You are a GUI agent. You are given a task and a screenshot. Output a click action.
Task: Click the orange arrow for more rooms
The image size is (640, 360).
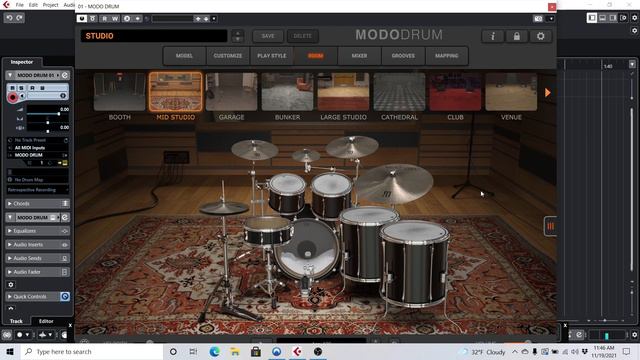click(x=548, y=93)
